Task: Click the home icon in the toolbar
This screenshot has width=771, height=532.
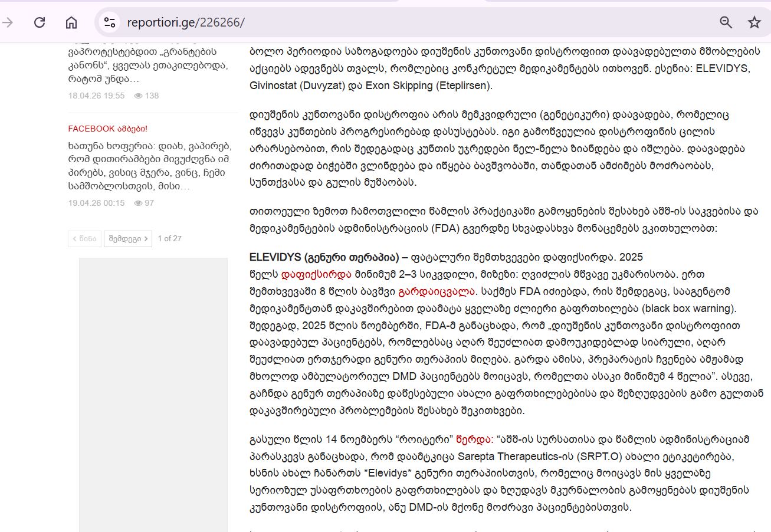Action: click(71, 22)
